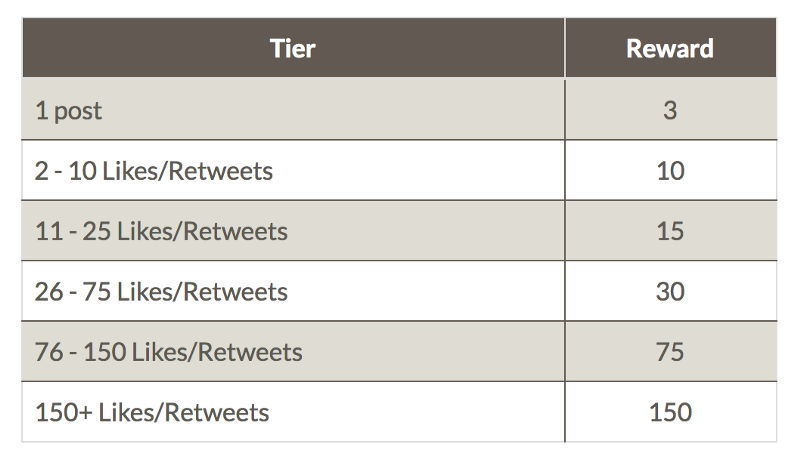Click the word post in first row
This screenshot has height=459, width=800.
point(78,112)
